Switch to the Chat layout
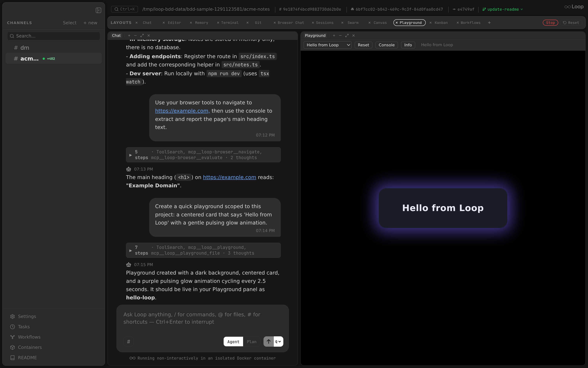Image resolution: width=588 pixels, height=368 pixels. coord(147,23)
